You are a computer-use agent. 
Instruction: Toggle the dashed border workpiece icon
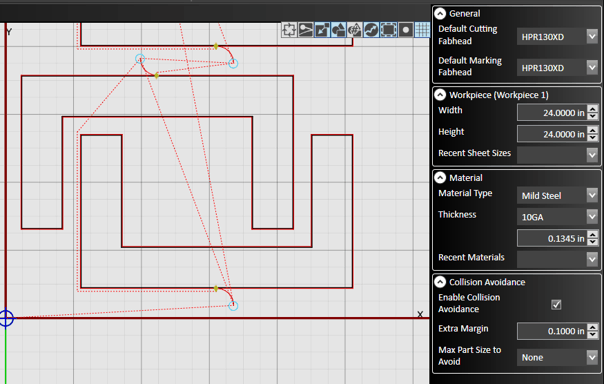tap(388, 30)
